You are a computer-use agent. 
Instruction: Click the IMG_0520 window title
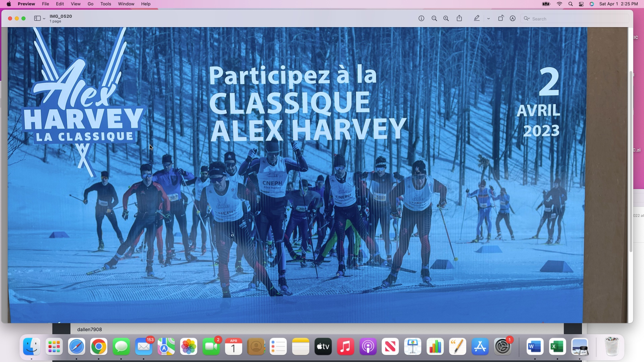[61, 16]
